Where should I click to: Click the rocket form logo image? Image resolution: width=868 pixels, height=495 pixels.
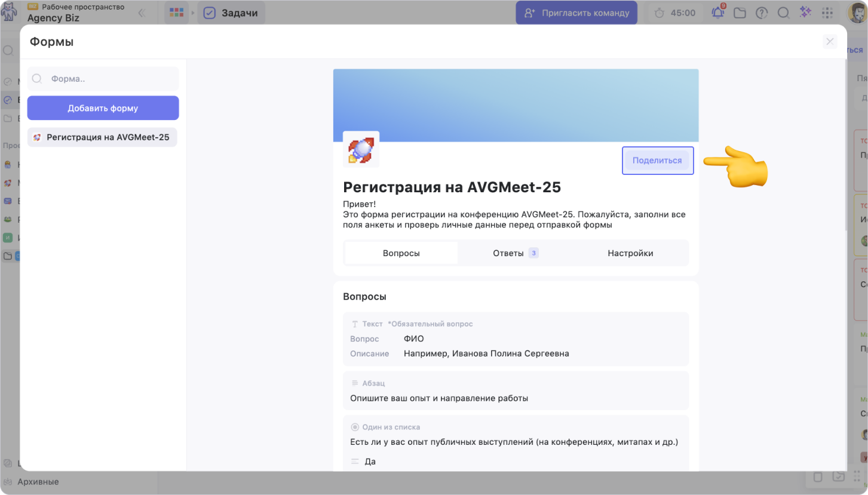[361, 149]
